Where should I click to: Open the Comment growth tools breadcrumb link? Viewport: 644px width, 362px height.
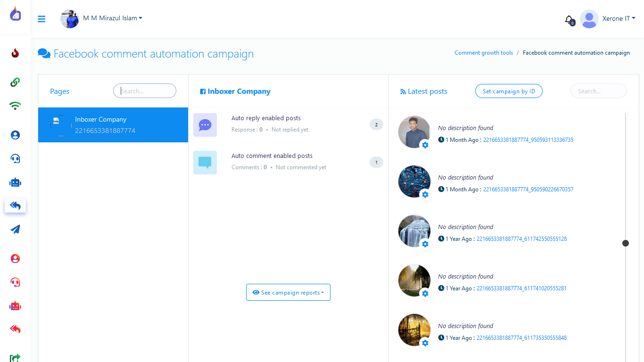[484, 53]
